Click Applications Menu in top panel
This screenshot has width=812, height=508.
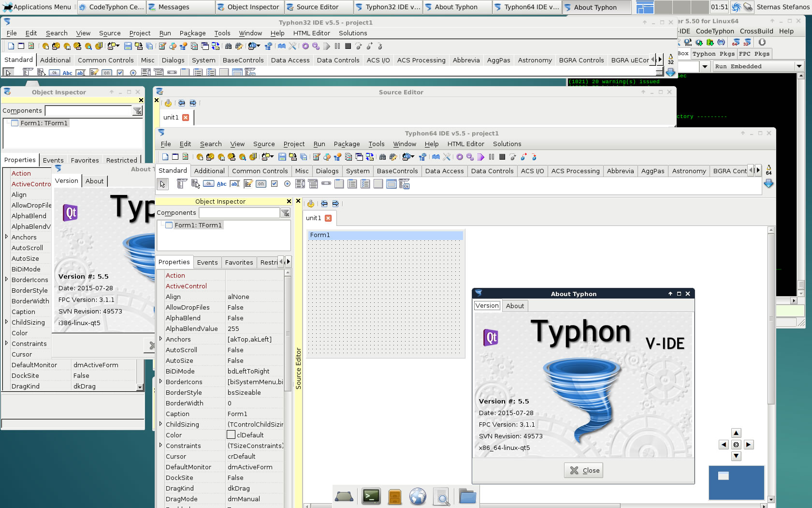[37, 7]
